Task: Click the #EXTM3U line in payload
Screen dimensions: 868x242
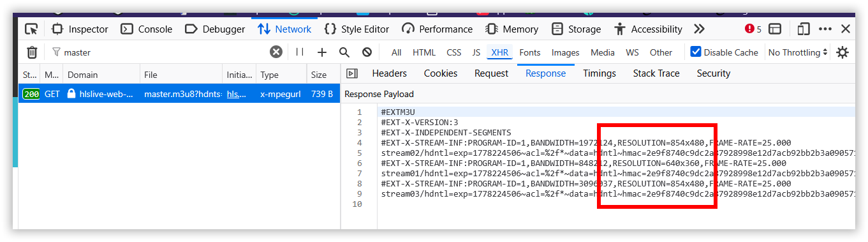Action: (x=398, y=112)
